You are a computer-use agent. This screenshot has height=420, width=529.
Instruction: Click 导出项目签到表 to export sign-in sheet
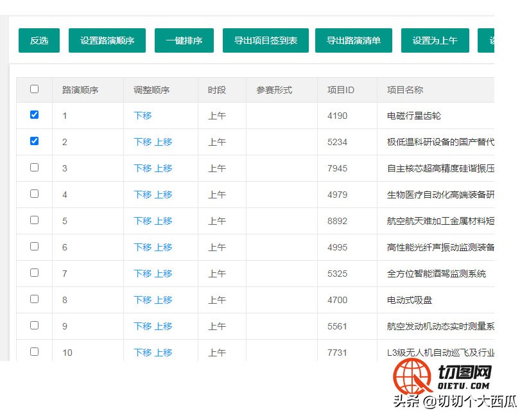tap(265, 40)
